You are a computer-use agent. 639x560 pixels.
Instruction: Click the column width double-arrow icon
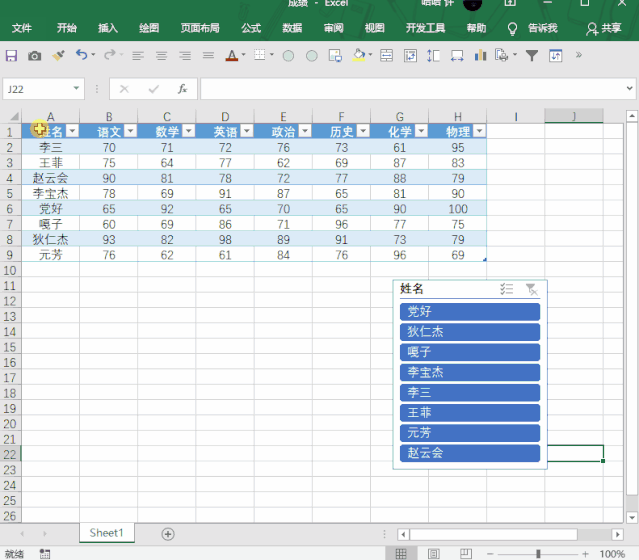pyautogui.click(x=457, y=55)
